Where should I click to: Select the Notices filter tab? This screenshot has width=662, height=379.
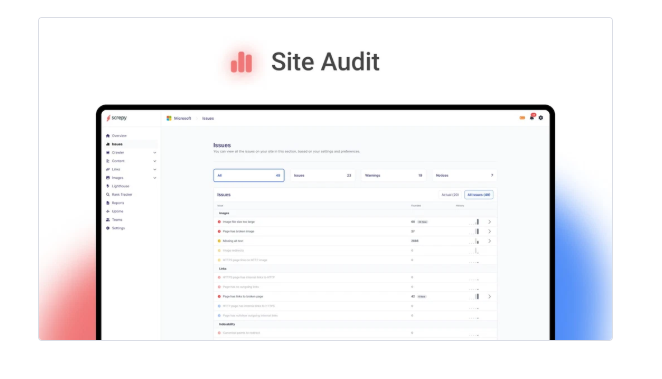coord(464,176)
